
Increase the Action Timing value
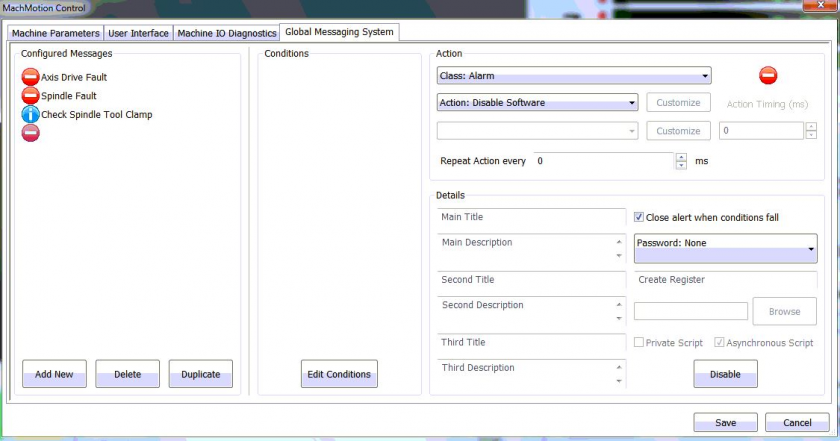[x=811, y=127]
